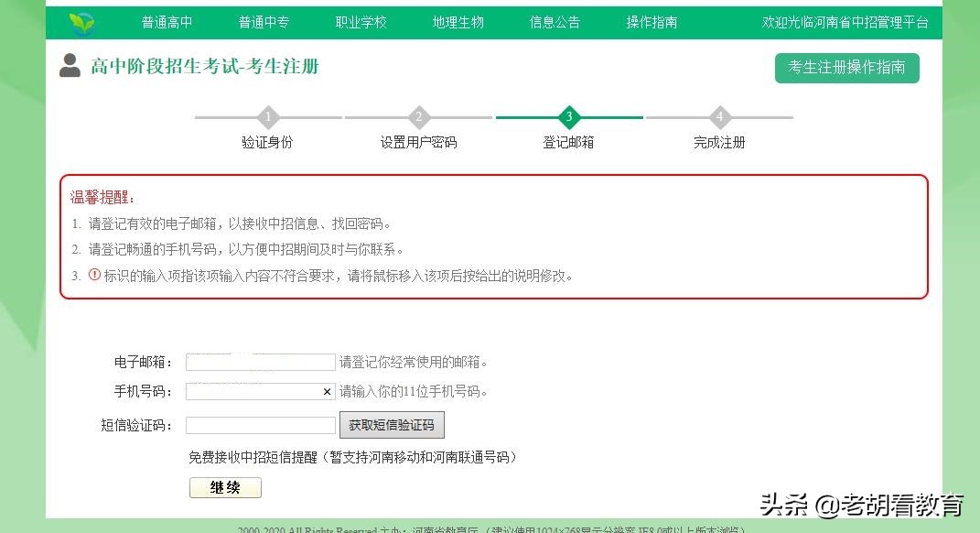Click the 获取短信验证码 button
Screen dimensions: 980x533
[x=392, y=424]
